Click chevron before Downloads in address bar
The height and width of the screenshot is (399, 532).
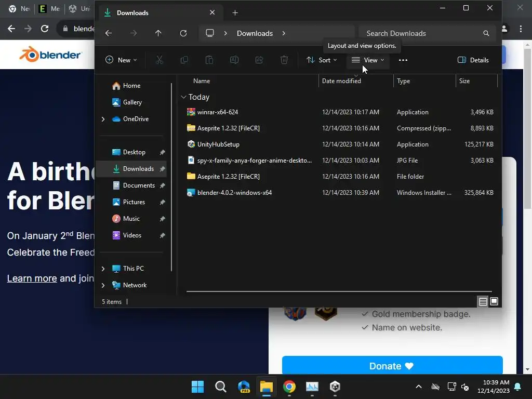(x=225, y=33)
